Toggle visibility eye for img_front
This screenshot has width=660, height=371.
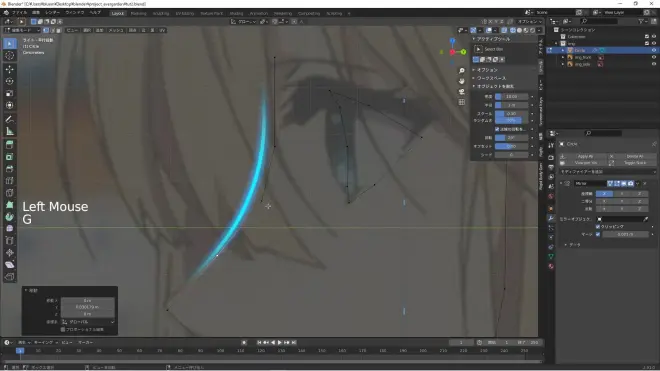click(654, 57)
